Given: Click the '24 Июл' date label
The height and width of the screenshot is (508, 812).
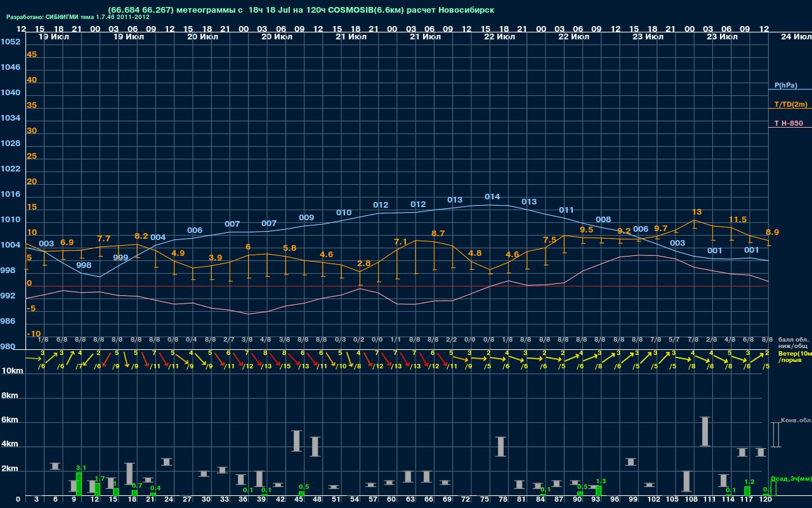Looking at the screenshot, I should (x=795, y=37).
